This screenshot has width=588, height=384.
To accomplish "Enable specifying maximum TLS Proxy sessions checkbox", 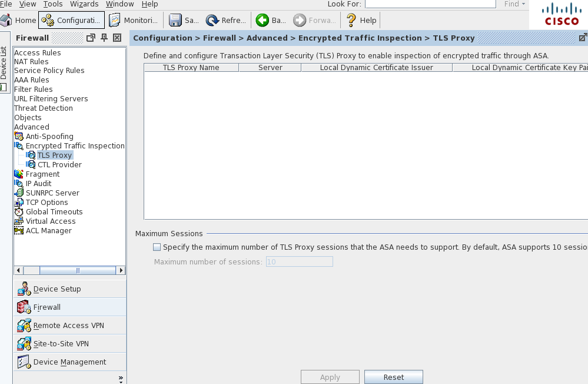I will tap(157, 247).
